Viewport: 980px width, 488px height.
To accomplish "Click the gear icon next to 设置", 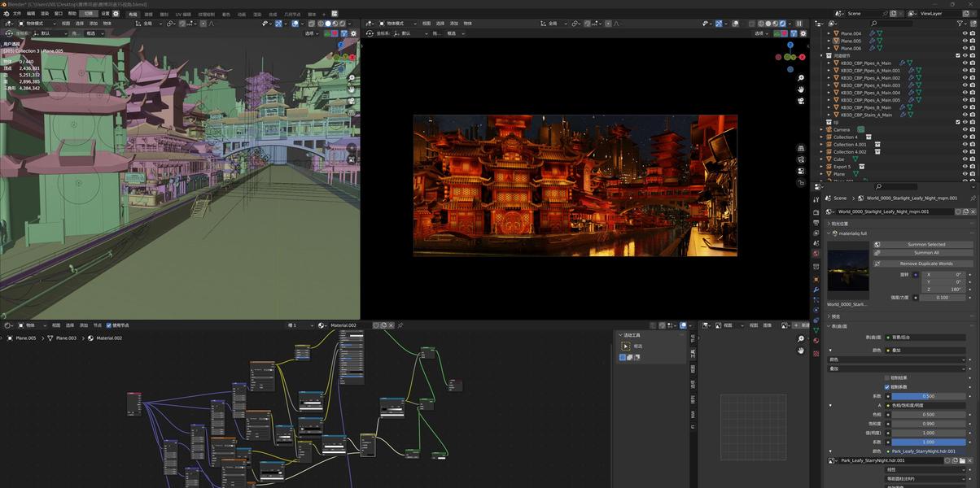I will pyautogui.click(x=116, y=14).
